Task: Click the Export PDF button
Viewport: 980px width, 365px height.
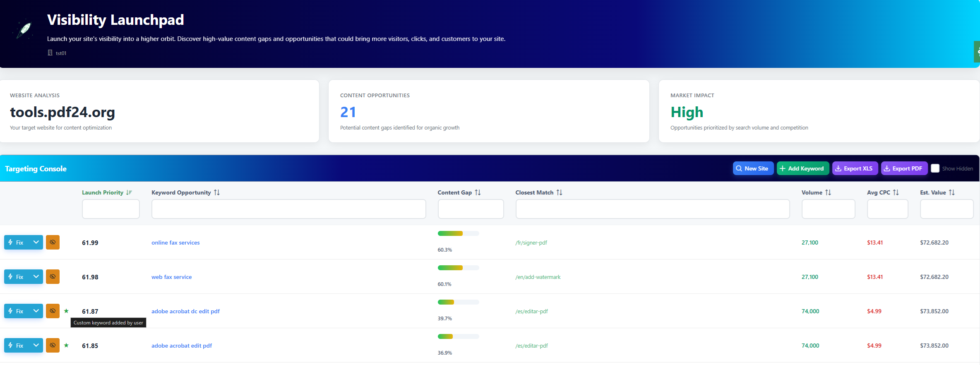Action: (x=904, y=168)
